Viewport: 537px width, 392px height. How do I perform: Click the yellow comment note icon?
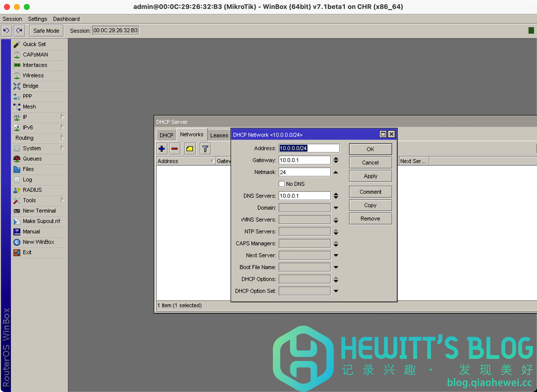(x=190, y=149)
